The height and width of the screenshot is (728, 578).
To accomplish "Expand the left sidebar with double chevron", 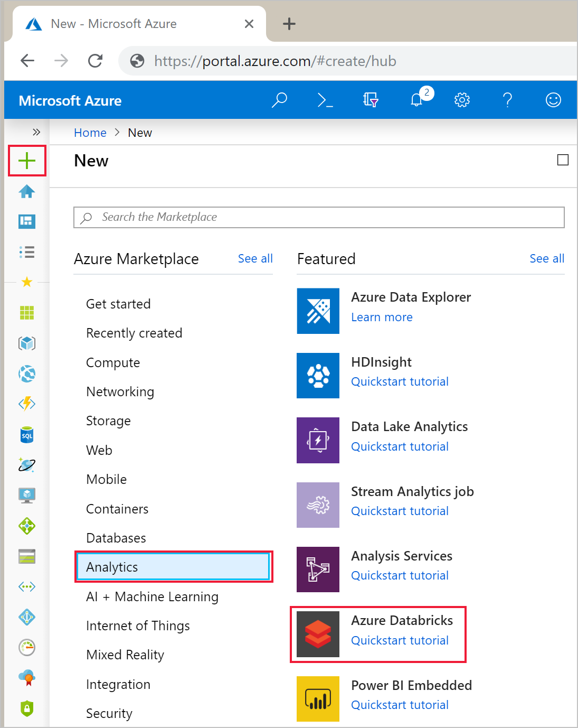I will tap(36, 132).
